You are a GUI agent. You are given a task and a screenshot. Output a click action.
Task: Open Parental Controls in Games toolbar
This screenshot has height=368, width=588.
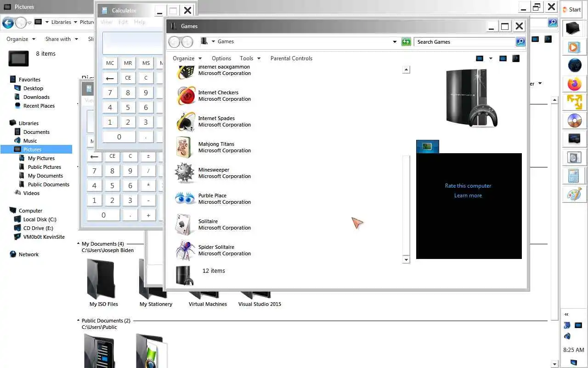(291, 58)
